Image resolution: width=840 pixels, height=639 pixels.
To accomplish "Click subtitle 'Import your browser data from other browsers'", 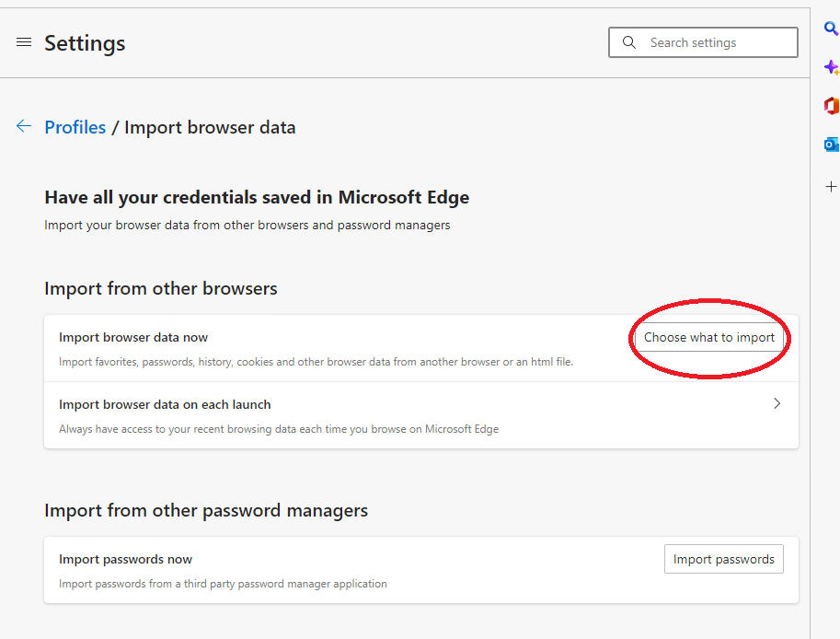I will coord(247,226).
